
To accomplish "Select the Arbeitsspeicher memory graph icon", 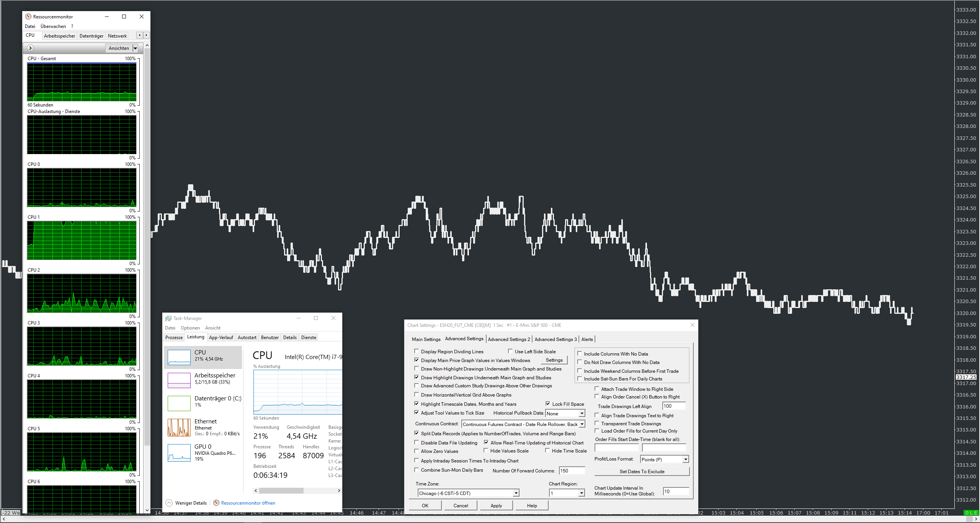I will tap(179, 380).
